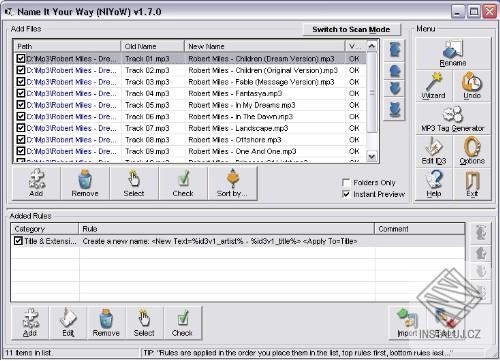The image size is (500, 361).
Task: Open the Options dialog
Action: tap(472, 151)
